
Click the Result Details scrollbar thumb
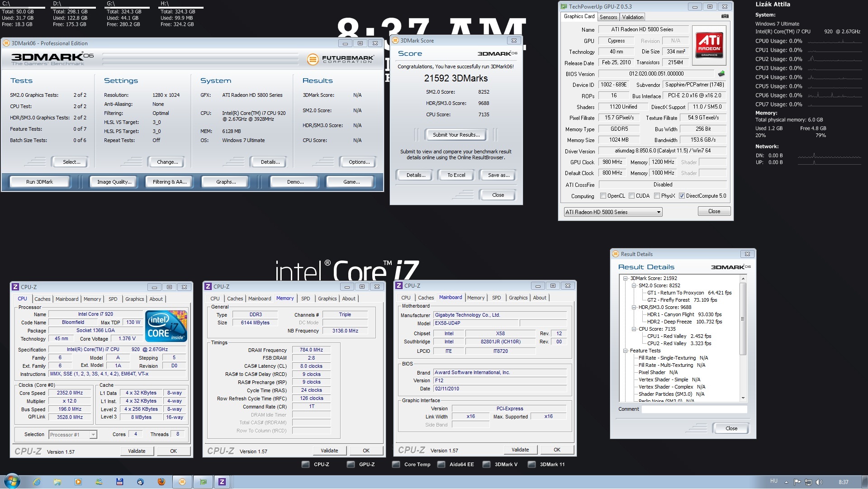click(742, 318)
